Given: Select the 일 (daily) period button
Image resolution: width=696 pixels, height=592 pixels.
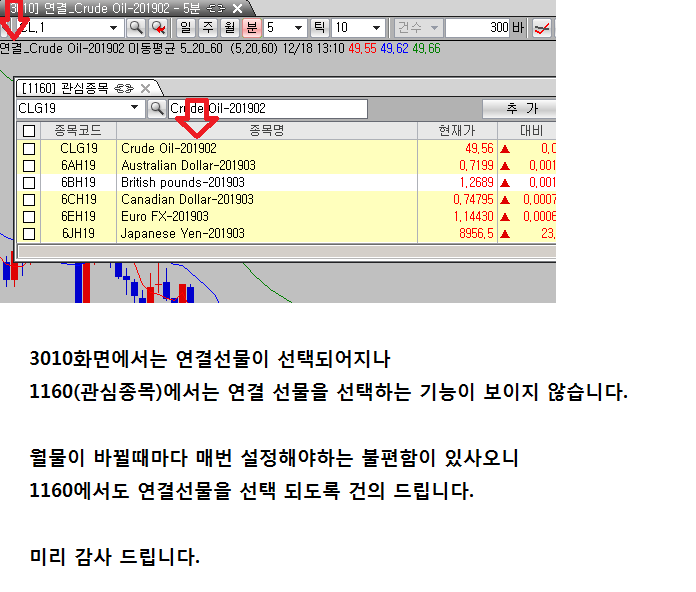Looking at the screenshot, I should (x=184, y=28).
